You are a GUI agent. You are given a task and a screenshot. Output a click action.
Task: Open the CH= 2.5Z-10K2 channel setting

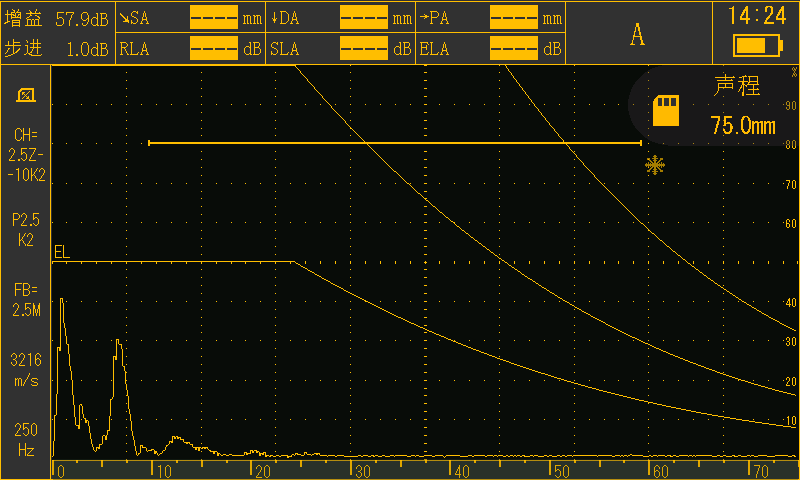(x=26, y=155)
